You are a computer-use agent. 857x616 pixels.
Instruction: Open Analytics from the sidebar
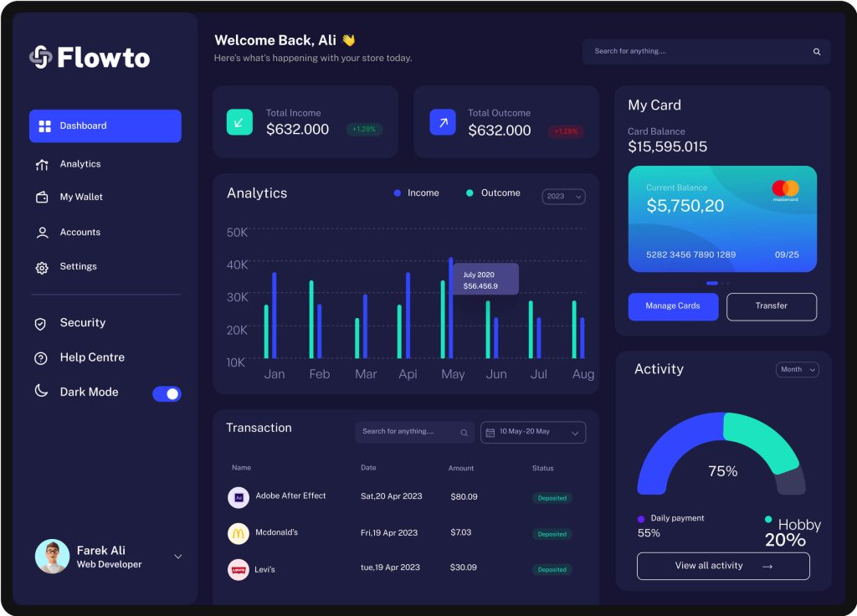click(80, 164)
